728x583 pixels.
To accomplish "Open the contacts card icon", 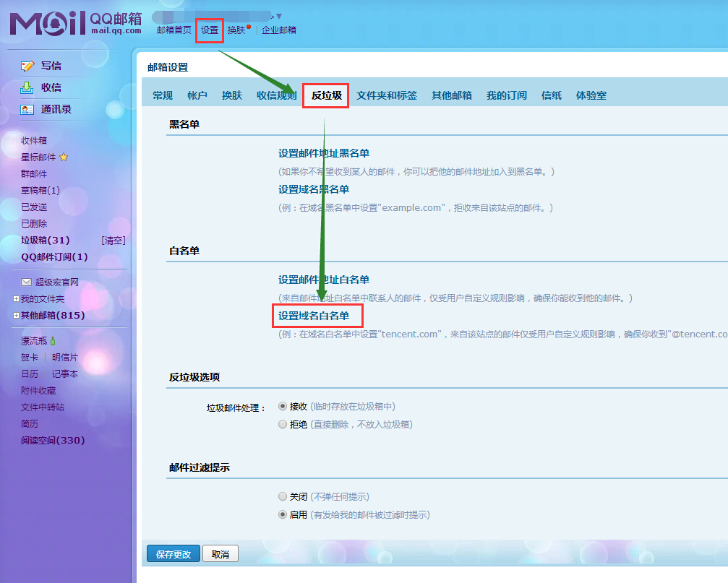I will 27,110.
